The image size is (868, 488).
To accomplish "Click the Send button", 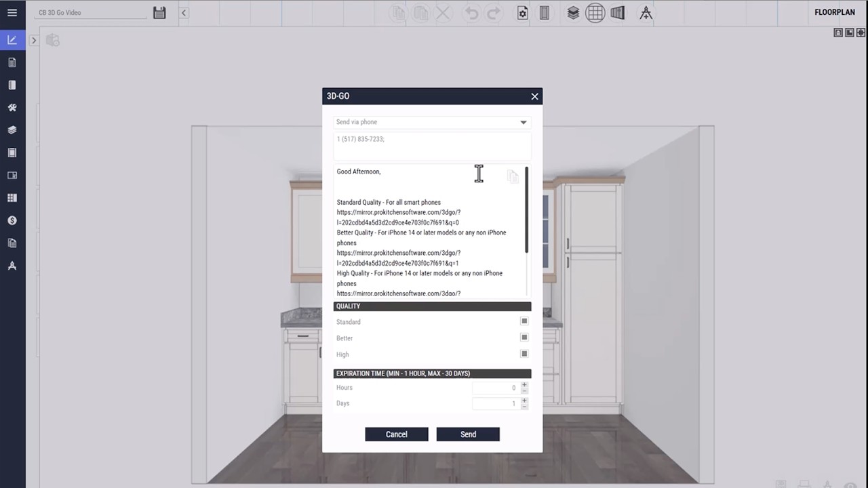I will coord(468,434).
